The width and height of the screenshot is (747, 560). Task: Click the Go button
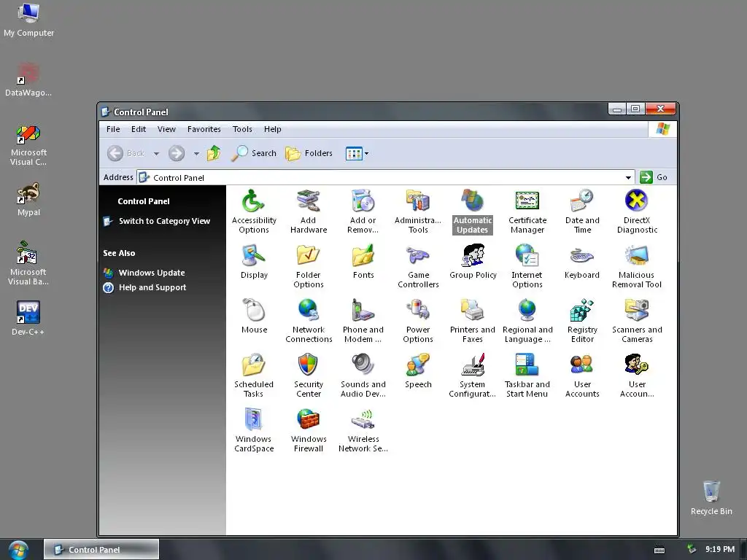point(654,177)
